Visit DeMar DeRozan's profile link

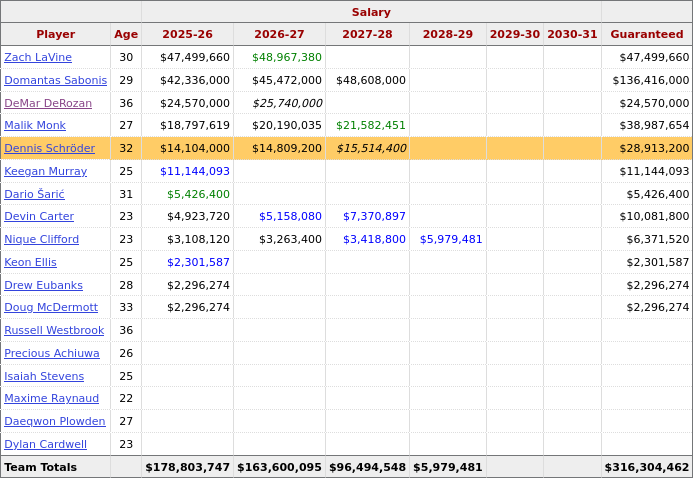(x=48, y=103)
